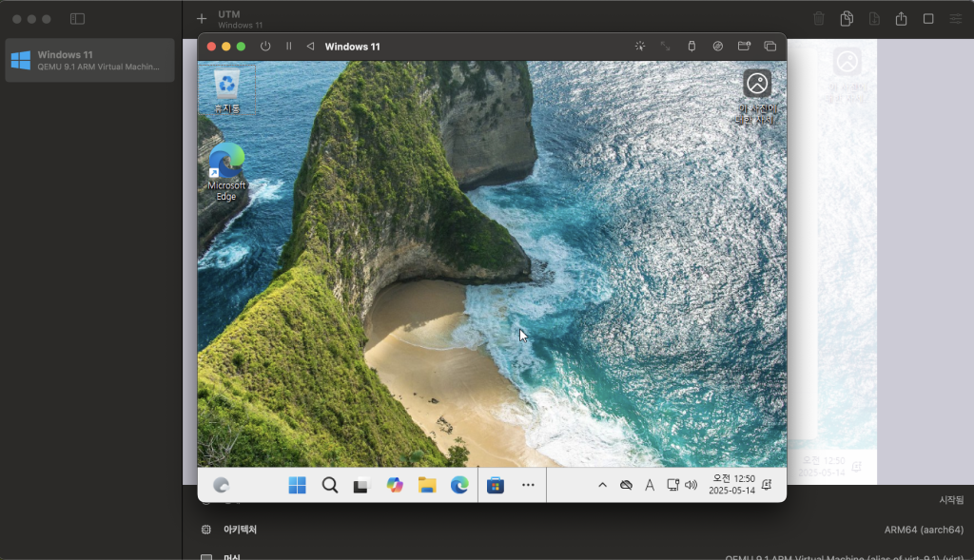The image size is (974, 560).
Task: Click the Windows 11 title in the VM window
Action: (x=352, y=47)
